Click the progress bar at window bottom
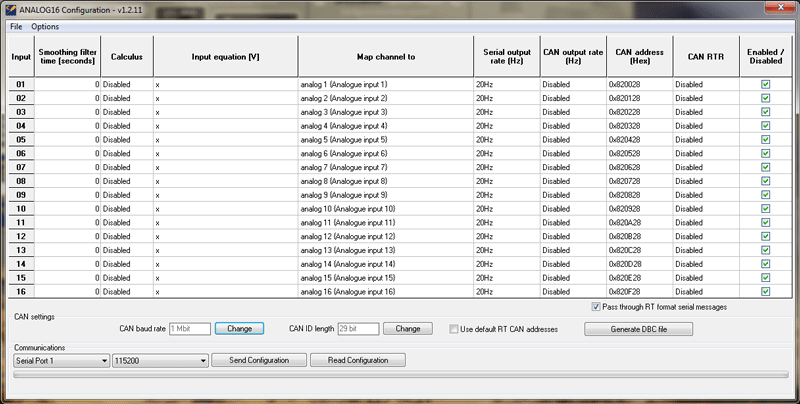This screenshot has height=404, width=800. coord(400,376)
